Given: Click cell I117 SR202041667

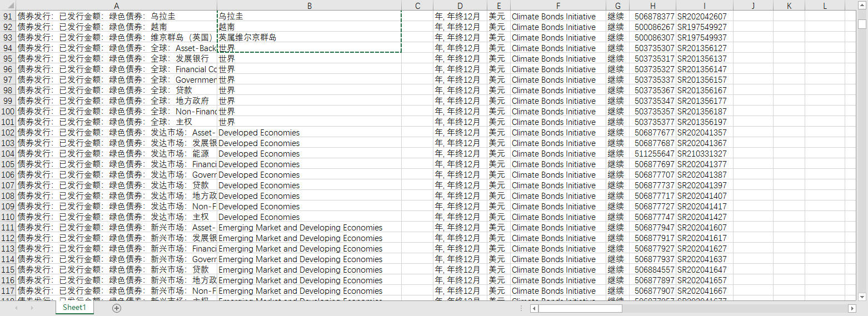Looking at the screenshot, I should 704,291.
